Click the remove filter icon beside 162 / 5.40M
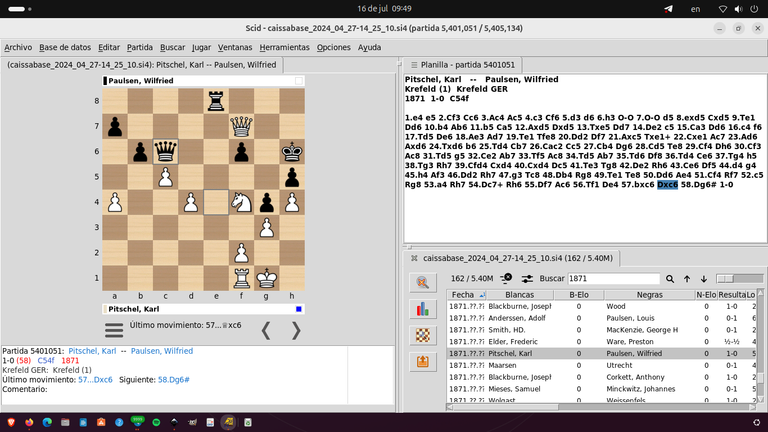 pos(506,278)
